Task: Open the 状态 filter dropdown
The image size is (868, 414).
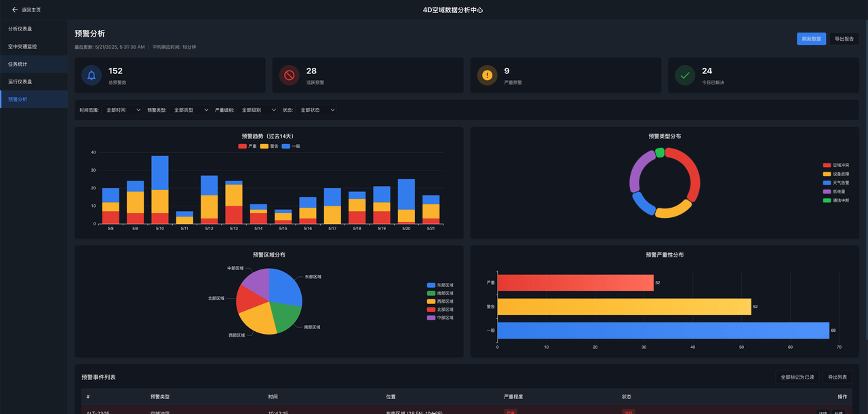Action: pyautogui.click(x=317, y=110)
